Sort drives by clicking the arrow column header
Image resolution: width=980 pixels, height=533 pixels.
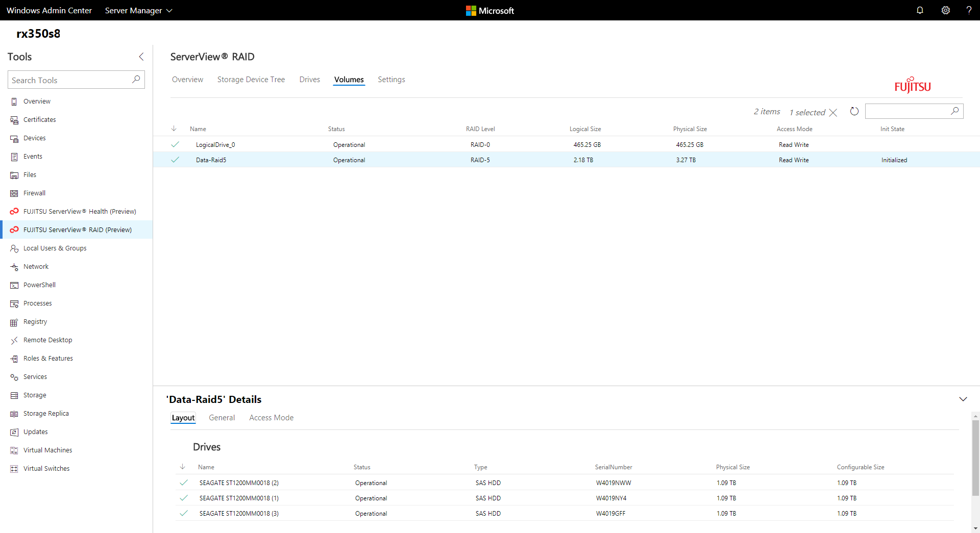tap(182, 467)
